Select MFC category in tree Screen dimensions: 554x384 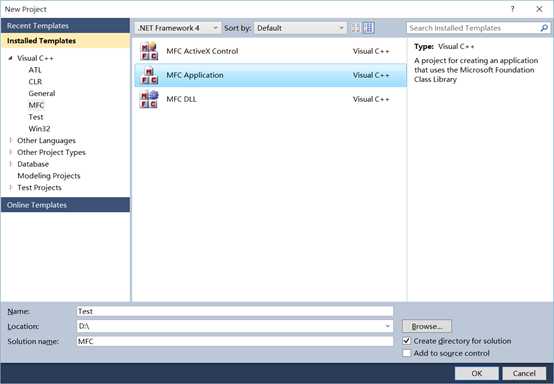pyautogui.click(x=36, y=105)
